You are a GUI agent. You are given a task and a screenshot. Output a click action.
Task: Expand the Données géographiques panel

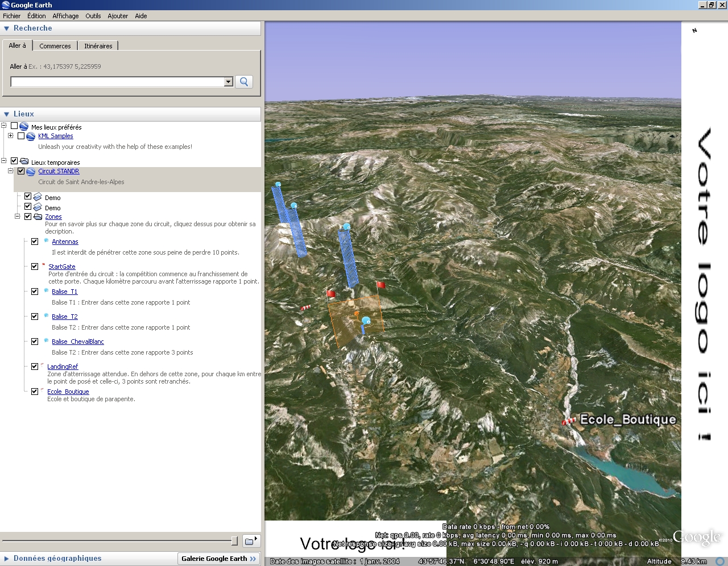coord(7,559)
